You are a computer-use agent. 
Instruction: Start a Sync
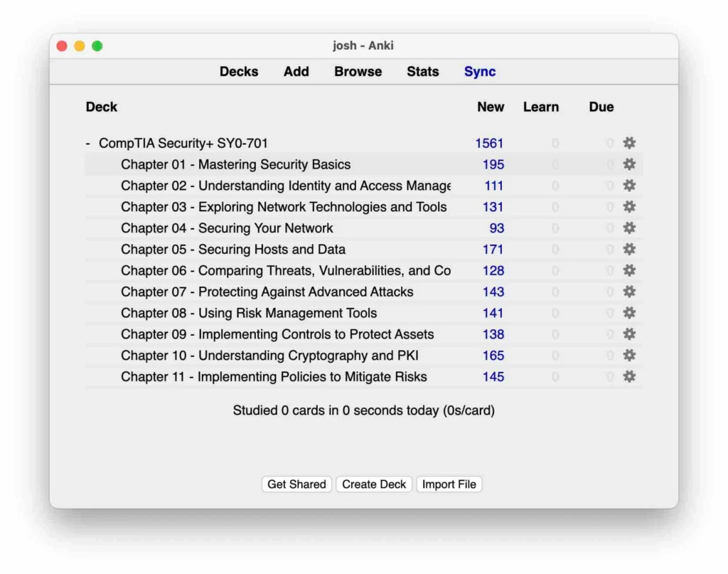(x=479, y=71)
